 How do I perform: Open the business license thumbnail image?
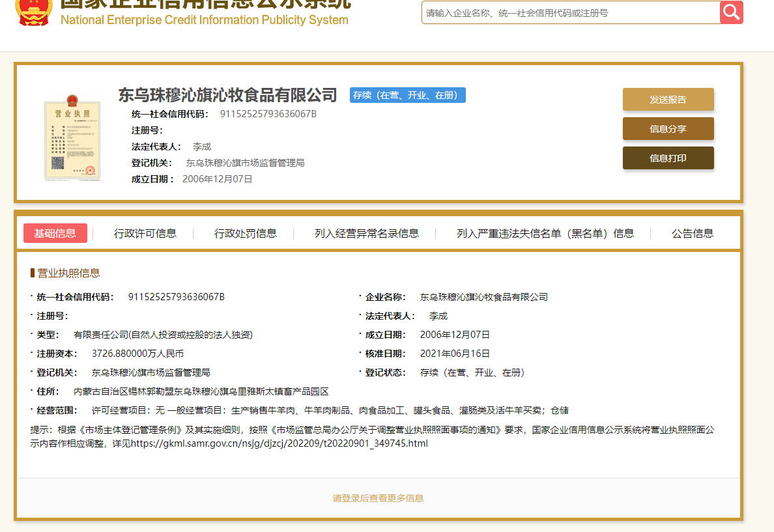pyautogui.click(x=72, y=137)
